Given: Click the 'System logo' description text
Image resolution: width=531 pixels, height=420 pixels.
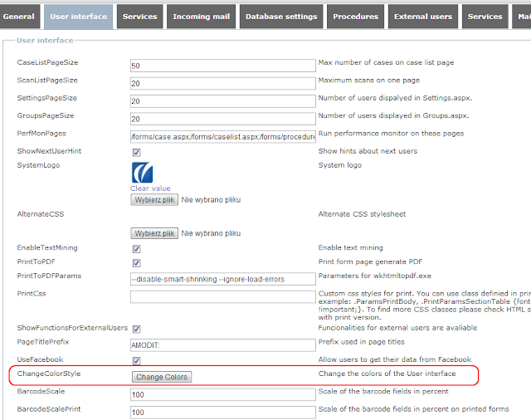Looking at the screenshot, I should tap(340, 165).
